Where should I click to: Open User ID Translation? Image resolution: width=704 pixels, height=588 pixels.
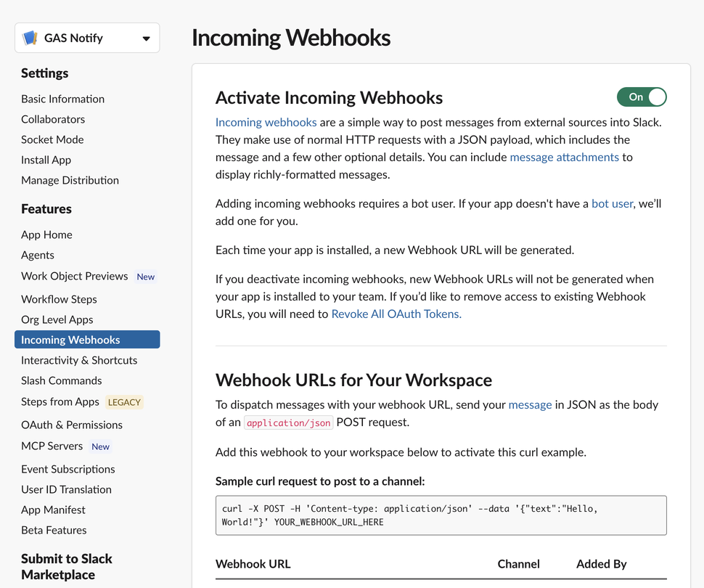[x=67, y=489]
